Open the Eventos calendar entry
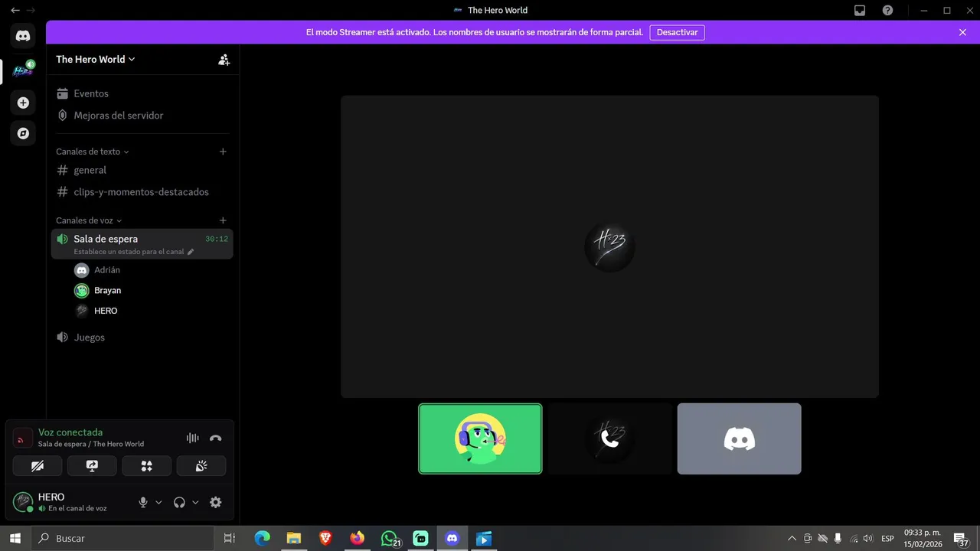Image resolution: width=980 pixels, height=551 pixels. (x=142, y=93)
